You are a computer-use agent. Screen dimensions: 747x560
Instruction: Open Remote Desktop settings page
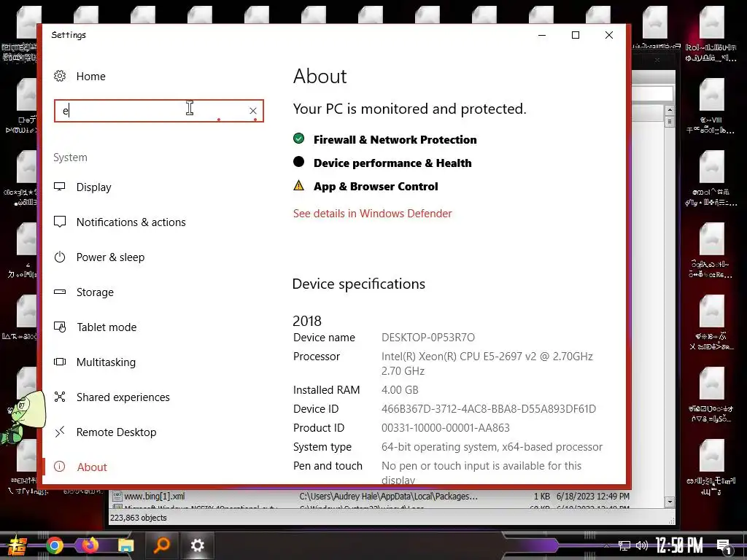pyautogui.click(x=117, y=432)
